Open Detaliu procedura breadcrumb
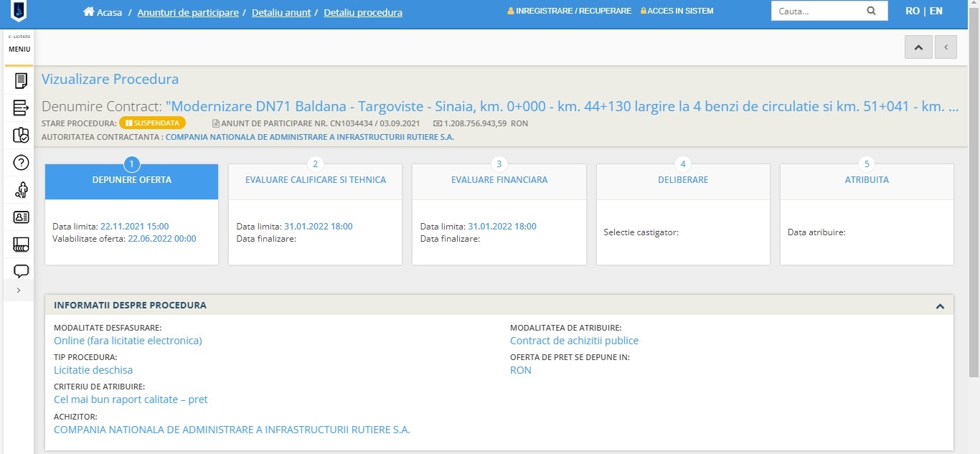This screenshot has height=454, width=980. click(363, 12)
